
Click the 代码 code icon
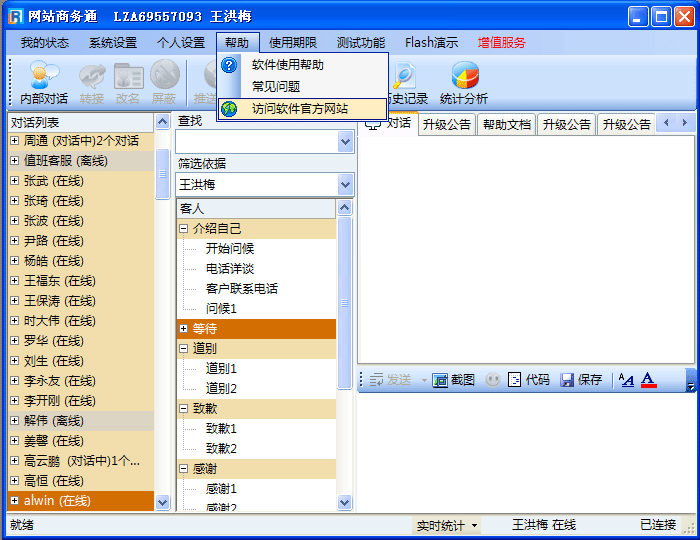pyautogui.click(x=515, y=380)
